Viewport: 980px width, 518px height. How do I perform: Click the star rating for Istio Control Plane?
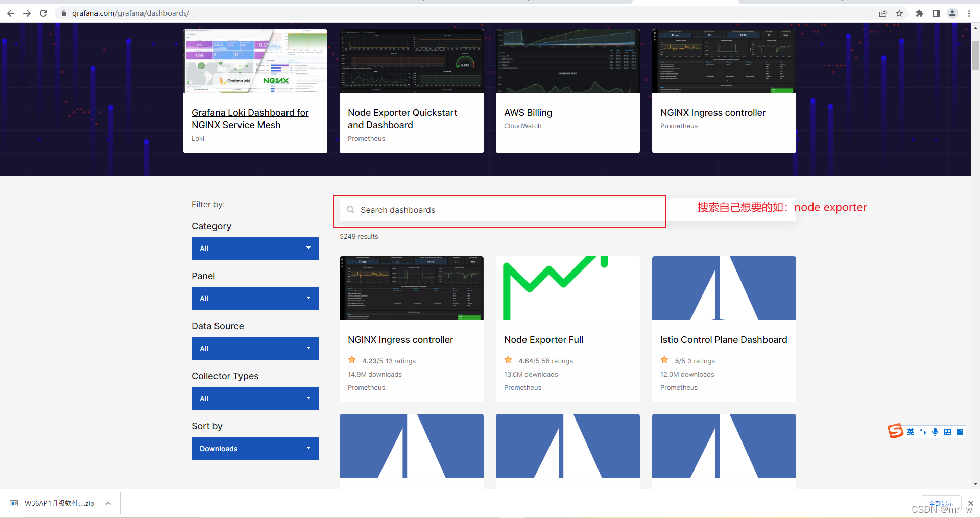click(664, 360)
